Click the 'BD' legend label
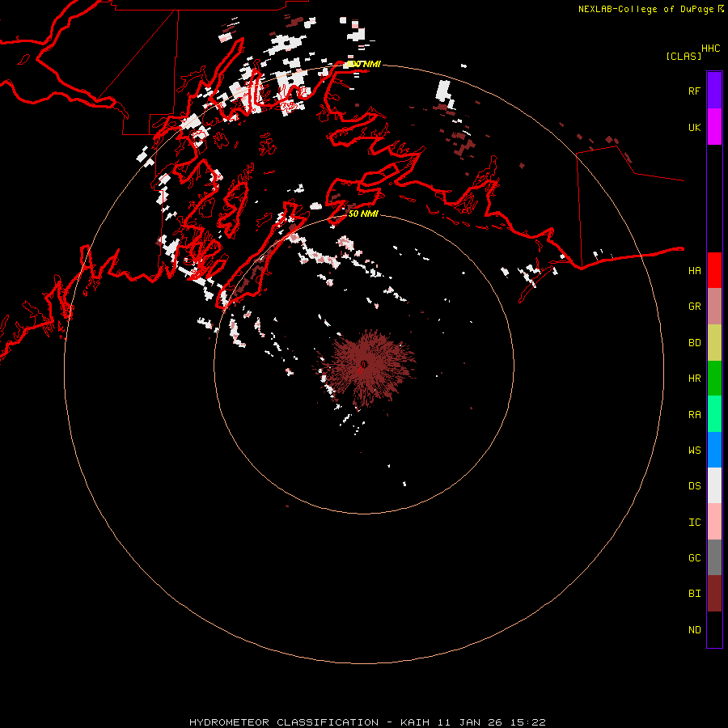 694,343
